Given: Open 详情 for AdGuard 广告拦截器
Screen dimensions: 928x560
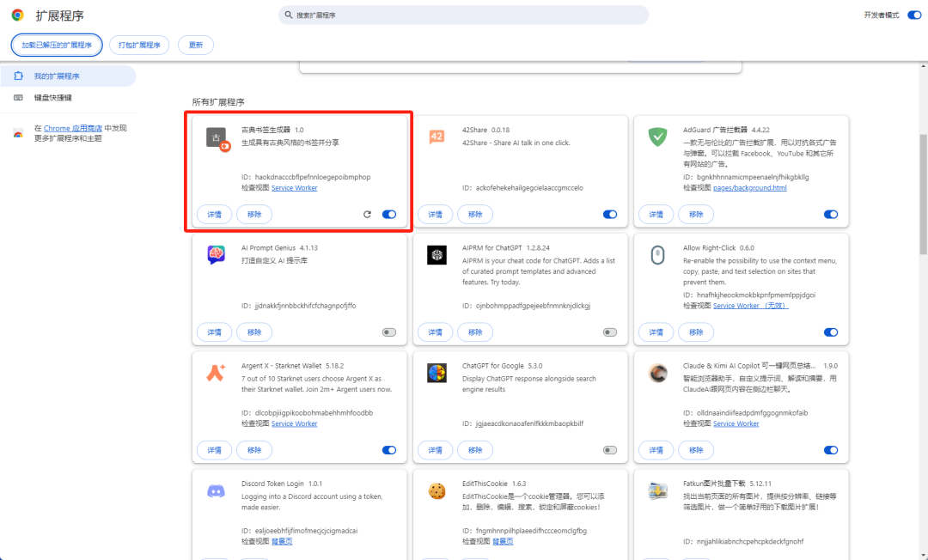Looking at the screenshot, I should point(656,214).
